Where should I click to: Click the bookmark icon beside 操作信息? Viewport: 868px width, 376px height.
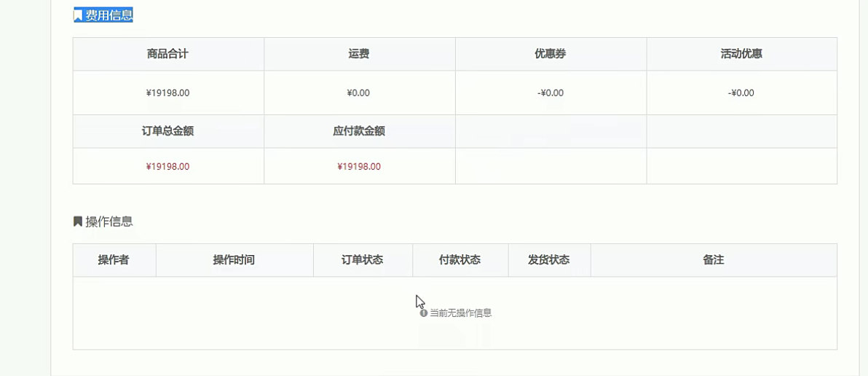pyautogui.click(x=78, y=222)
